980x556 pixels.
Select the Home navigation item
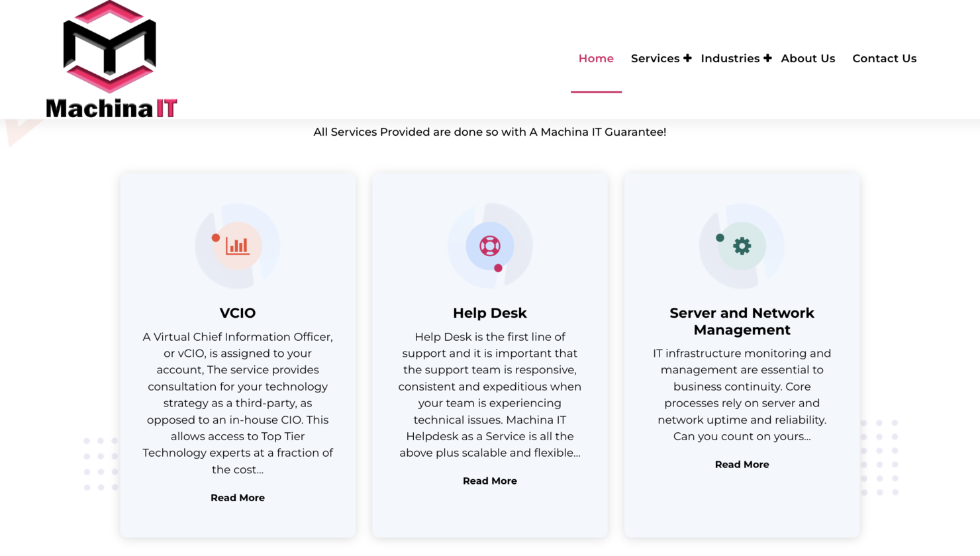coord(595,58)
